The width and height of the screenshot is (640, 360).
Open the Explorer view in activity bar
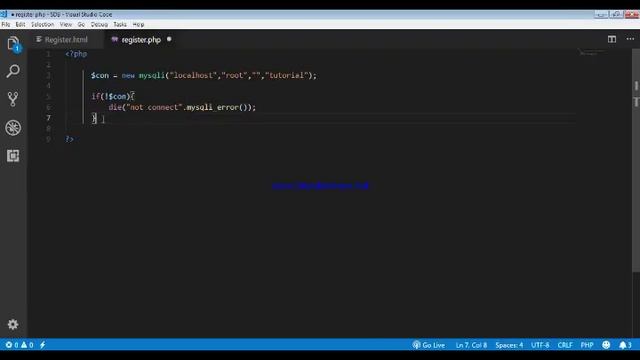pos(13,44)
